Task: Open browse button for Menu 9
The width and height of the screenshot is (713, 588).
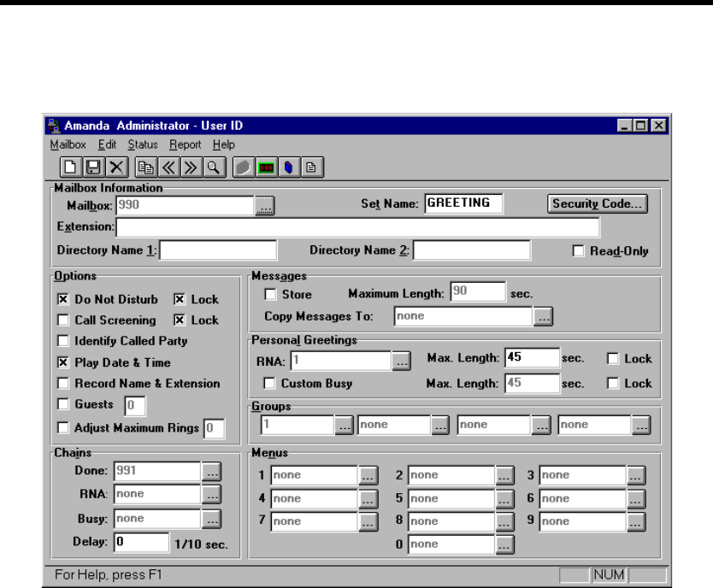Action: tap(636, 522)
